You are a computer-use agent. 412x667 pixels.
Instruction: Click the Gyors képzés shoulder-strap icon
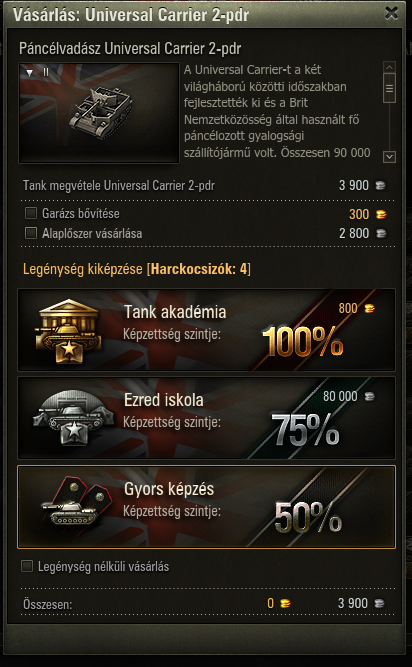[77, 507]
